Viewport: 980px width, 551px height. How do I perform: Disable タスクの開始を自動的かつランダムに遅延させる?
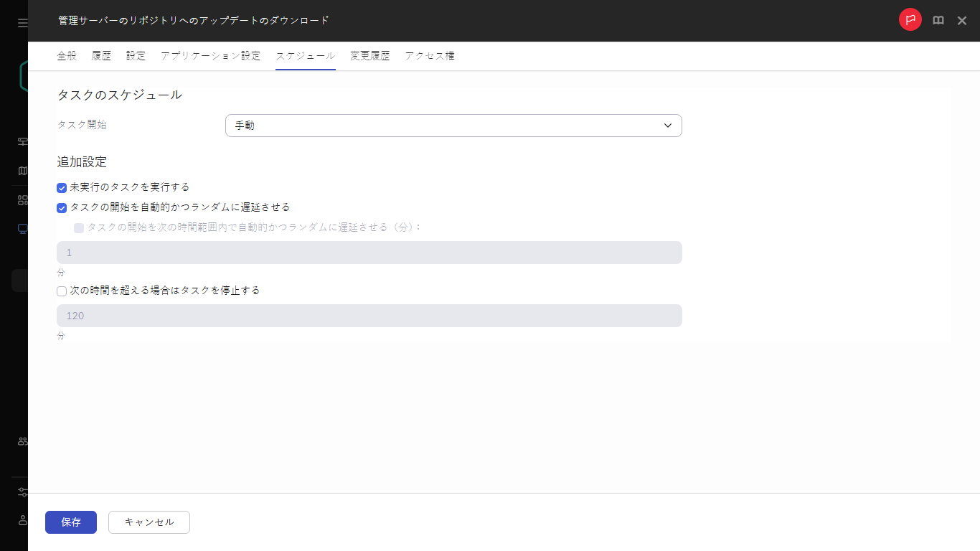pos(62,207)
